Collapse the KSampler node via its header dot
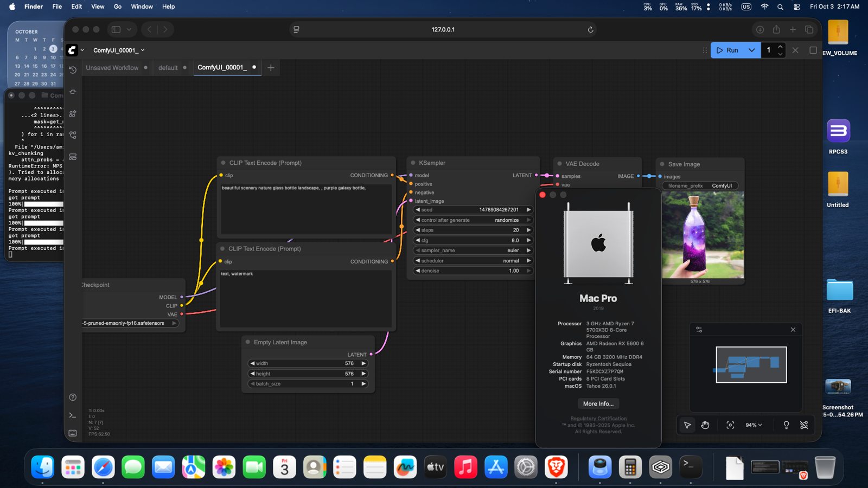Image resolution: width=868 pixels, height=488 pixels. [414, 163]
